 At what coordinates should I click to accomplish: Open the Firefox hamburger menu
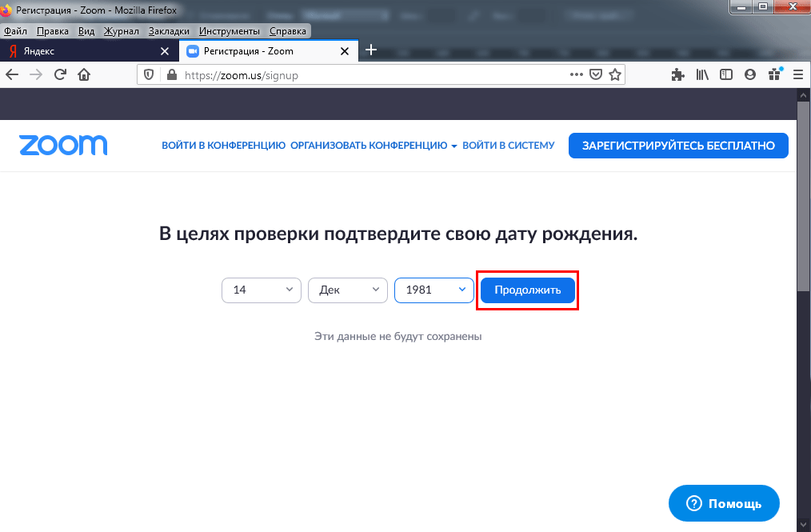pos(798,74)
